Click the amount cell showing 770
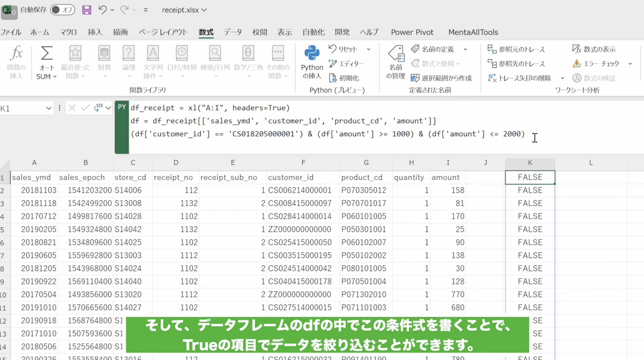This screenshot has height=360, width=644. click(448, 294)
